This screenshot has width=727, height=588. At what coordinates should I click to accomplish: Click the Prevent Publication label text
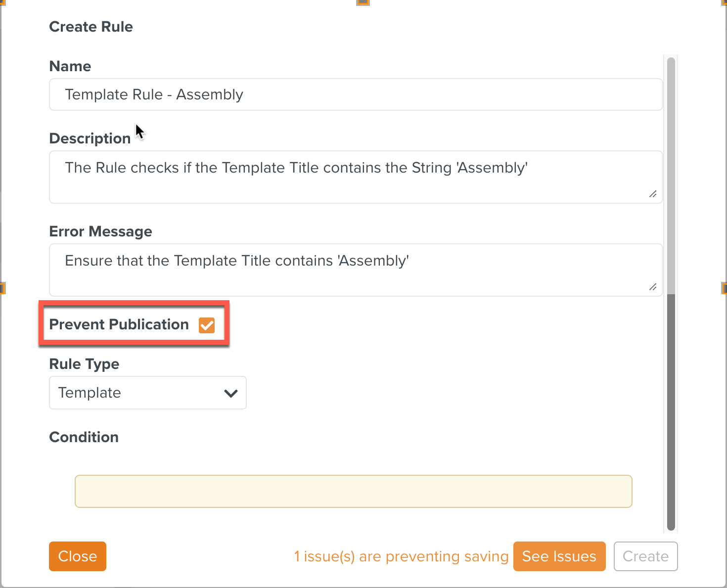[119, 324]
